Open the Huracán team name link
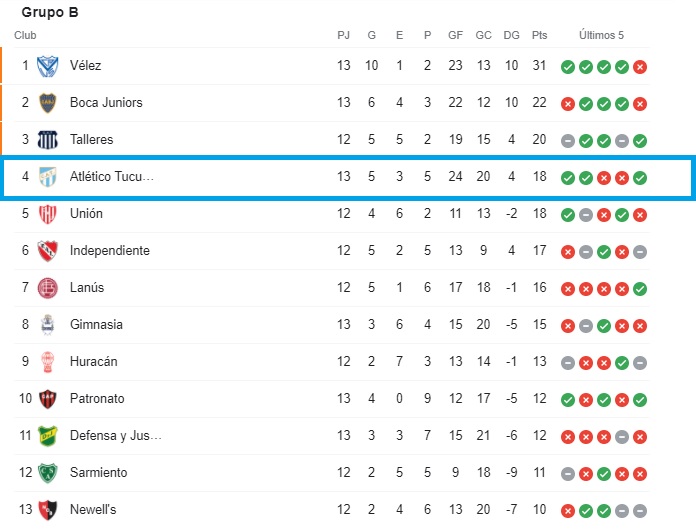The image size is (696, 529). 94,362
